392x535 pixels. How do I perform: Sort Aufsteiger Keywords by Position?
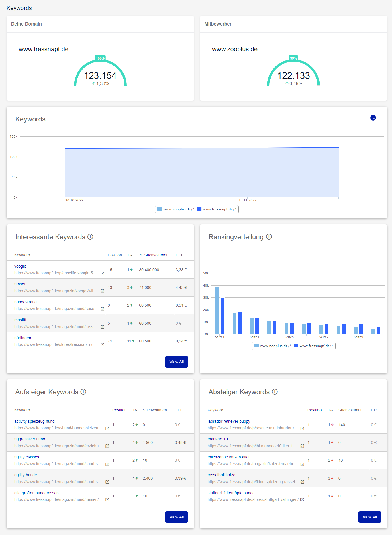pyautogui.click(x=119, y=410)
